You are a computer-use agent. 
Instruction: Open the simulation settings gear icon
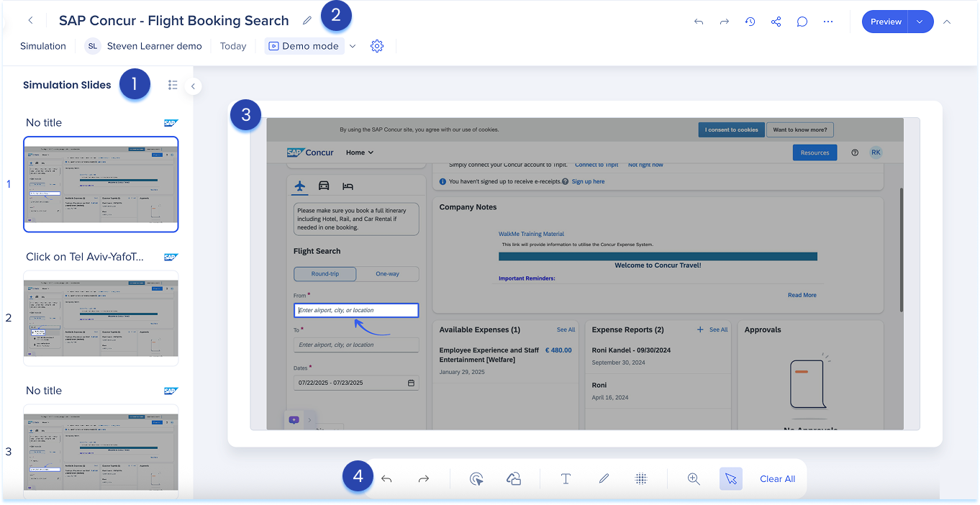(x=377, y=46)
